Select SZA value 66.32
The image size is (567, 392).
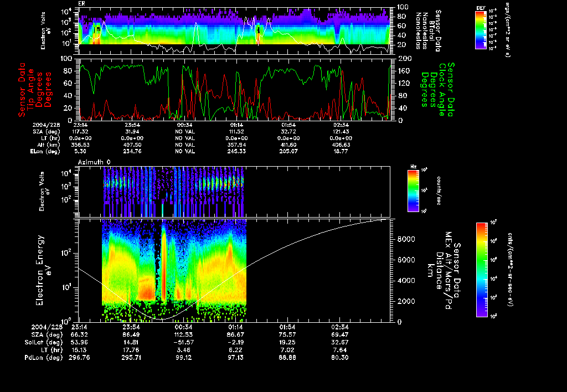(x=79, y=335)
